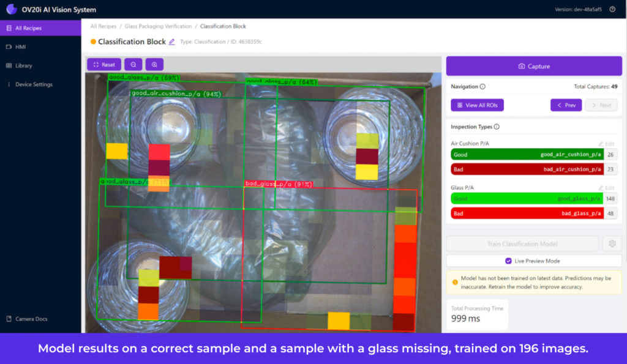Click the count 148 next to good_glass

[610, 198]
